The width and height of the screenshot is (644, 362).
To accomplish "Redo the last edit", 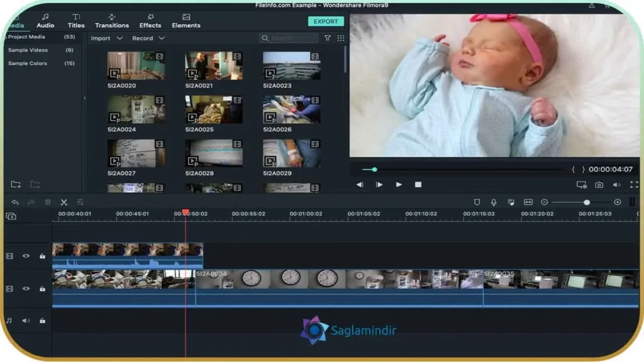I will [x=31, y=202].
